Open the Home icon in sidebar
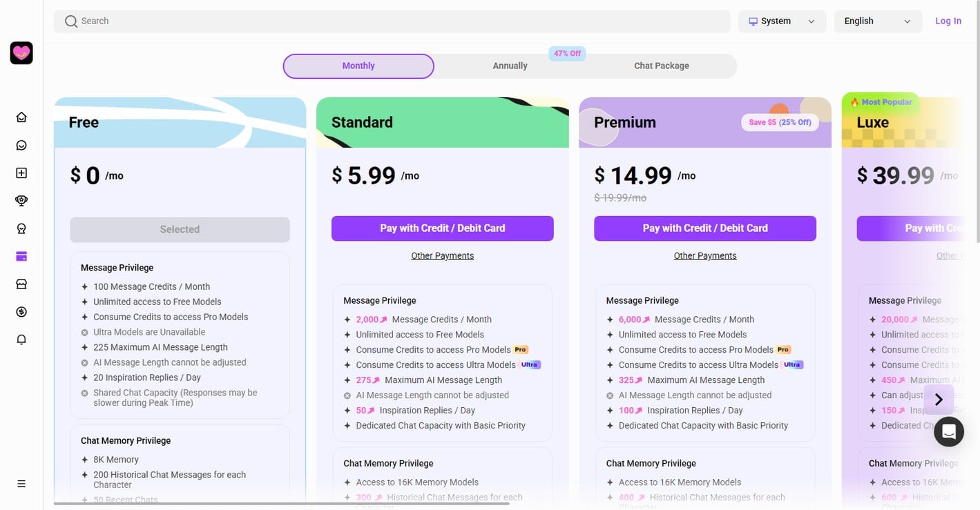The width and height of the screenshot is (980, 510). (x=21, y=117)
